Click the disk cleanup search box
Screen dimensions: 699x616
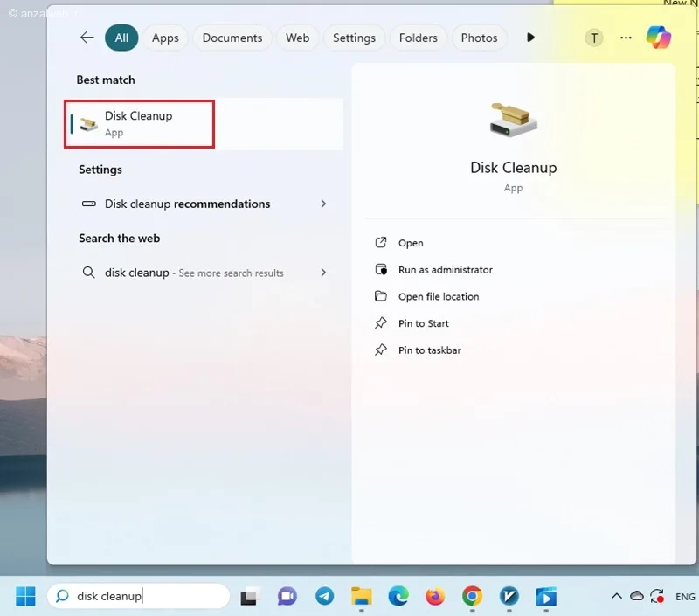[x=139, y=596]
